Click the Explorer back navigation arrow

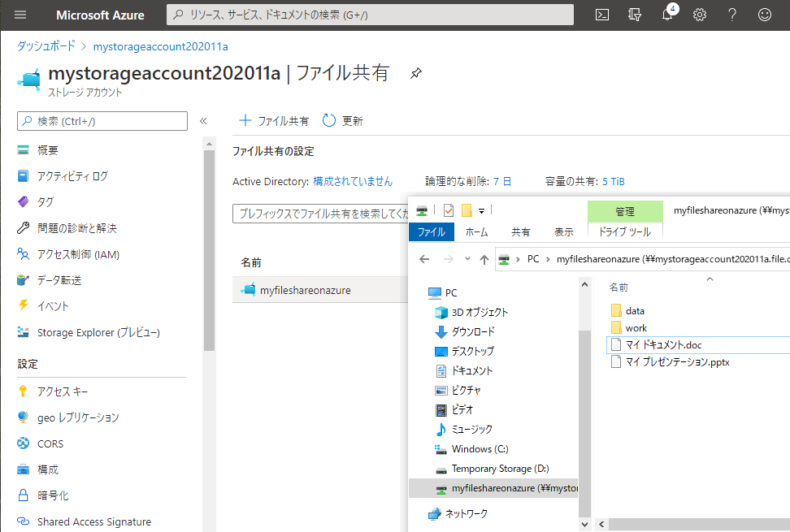[x=424, y=258]
